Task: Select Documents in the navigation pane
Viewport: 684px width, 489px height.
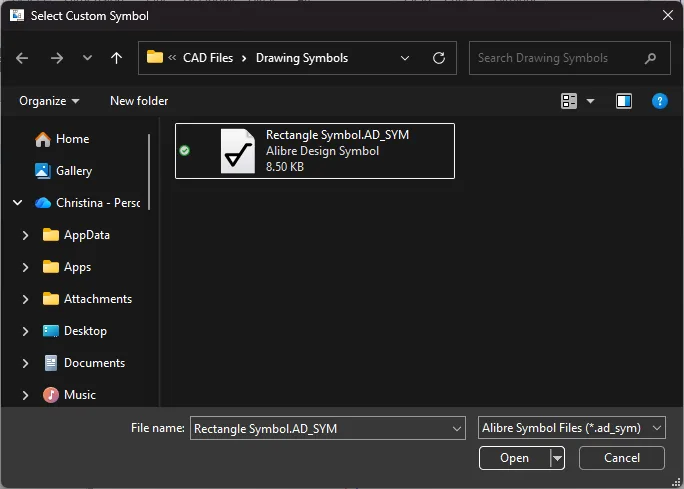Action: click(84, 363)
